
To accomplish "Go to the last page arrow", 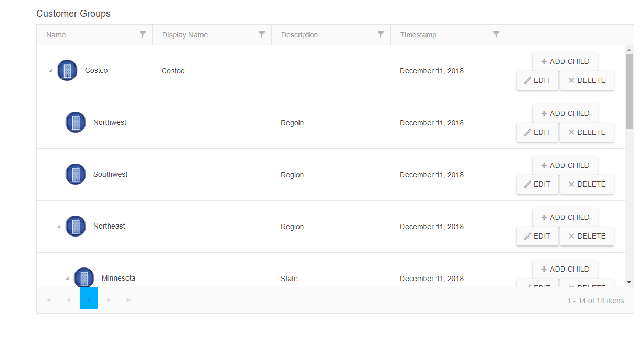I will click(x=129, y=300).
